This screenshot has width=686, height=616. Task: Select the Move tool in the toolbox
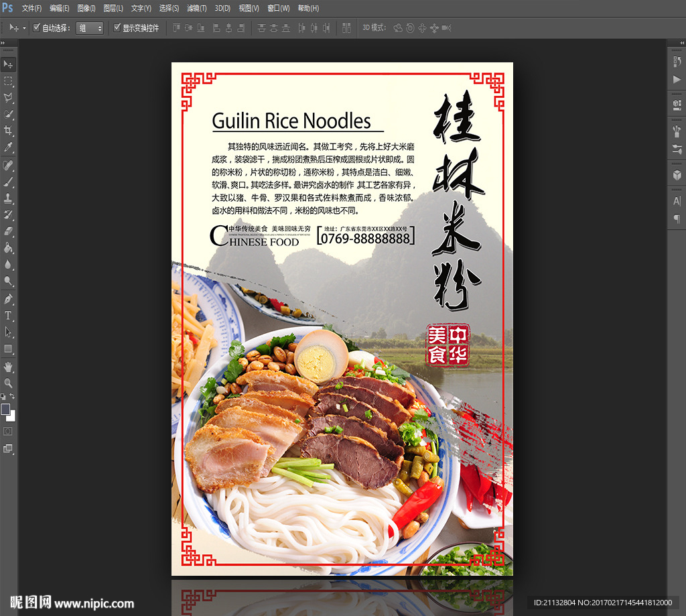pos(8,64)
